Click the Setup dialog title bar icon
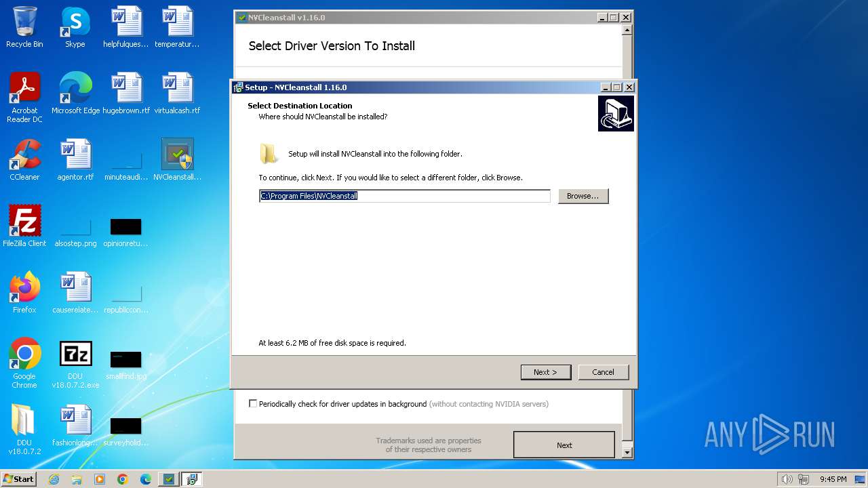 point(238,87)
